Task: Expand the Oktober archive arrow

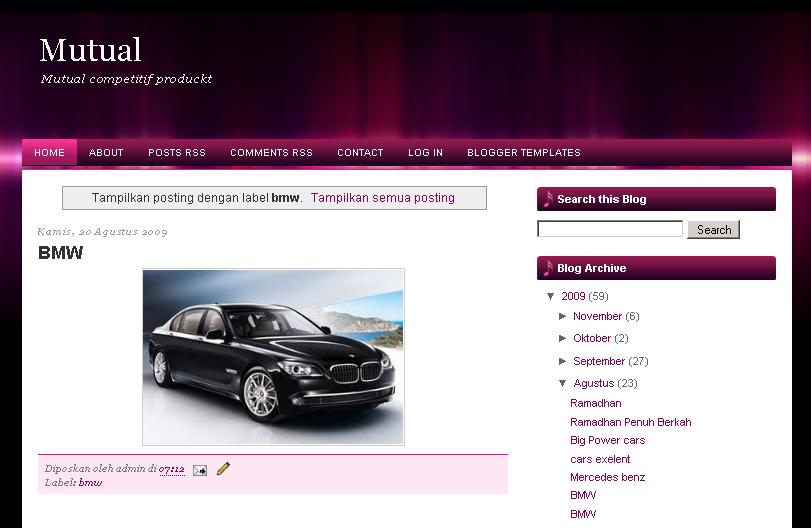Action: point(563,338)
